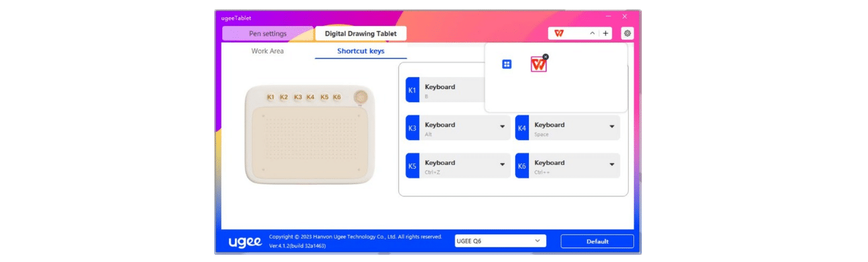Click the round dial on tablet image
The image size is (868, 262).
(x=360, y=96)
